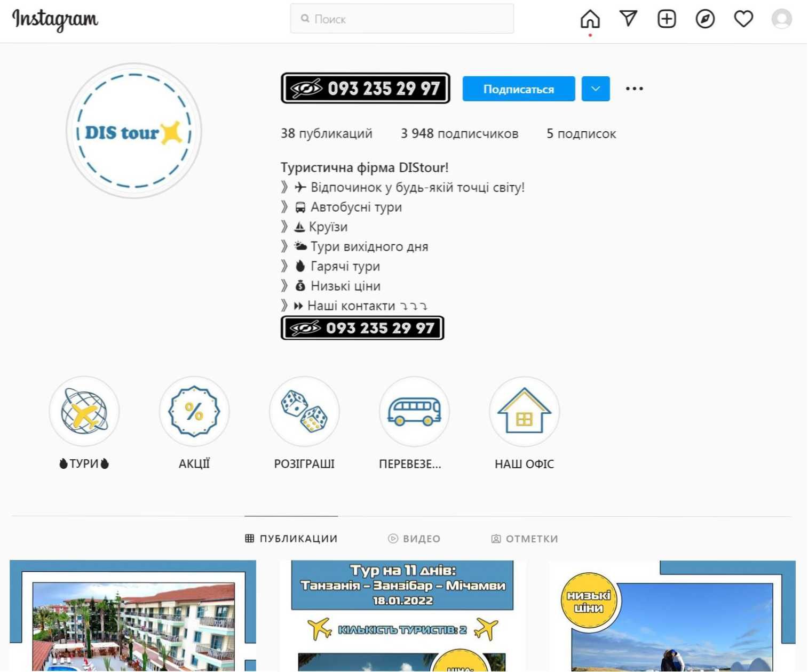This screenshot has width=808, height=672.
Task: Open the ТУРИ story highlight
Action: [84, 411]
